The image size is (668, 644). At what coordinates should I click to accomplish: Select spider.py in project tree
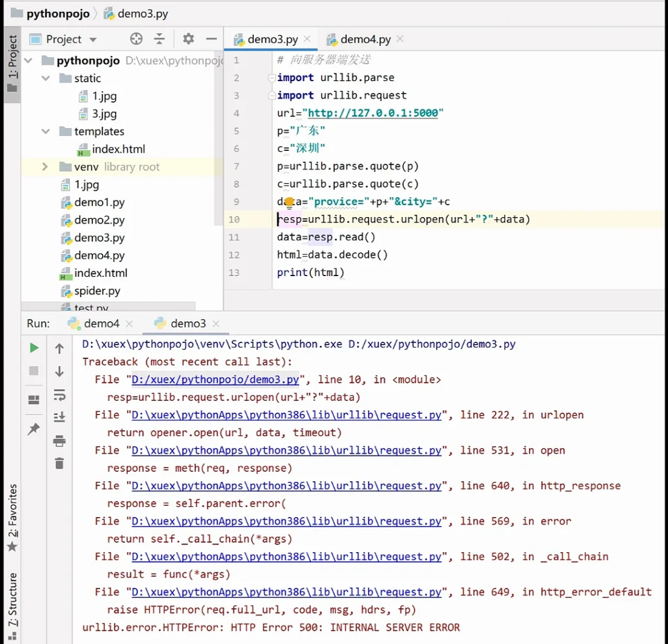(97, 290)
